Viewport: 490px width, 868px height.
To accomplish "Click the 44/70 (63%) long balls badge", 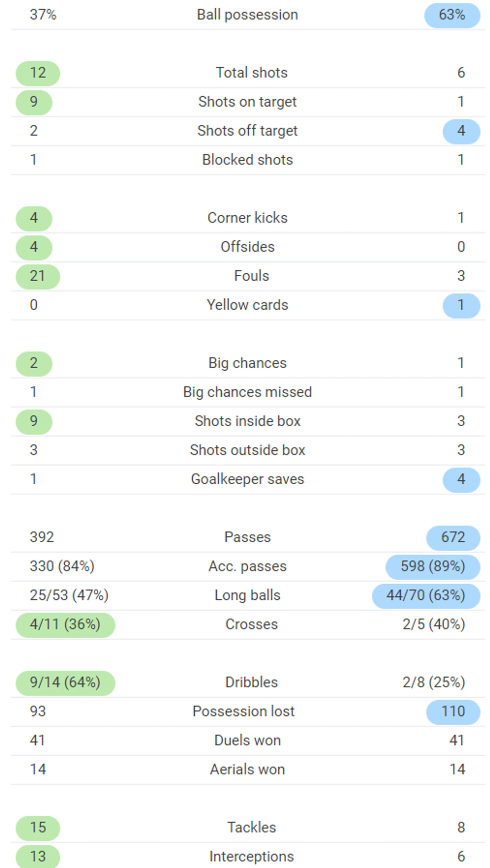I will click(426, 596).
